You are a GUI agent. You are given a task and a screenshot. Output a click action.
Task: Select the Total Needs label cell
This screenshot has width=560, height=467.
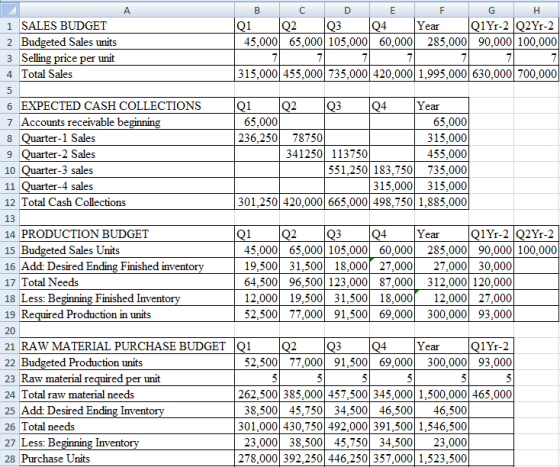click(x=127, y=282)
